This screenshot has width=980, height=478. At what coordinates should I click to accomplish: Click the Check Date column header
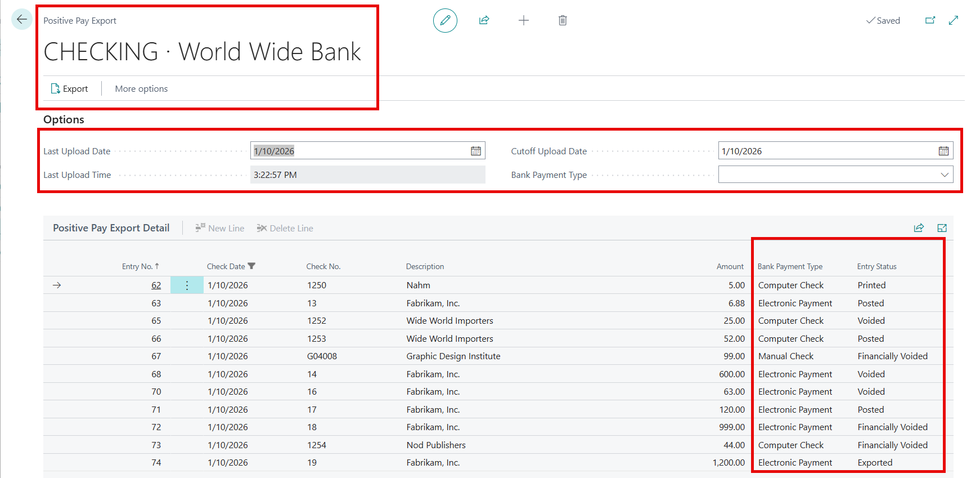(x=226, y=266)
